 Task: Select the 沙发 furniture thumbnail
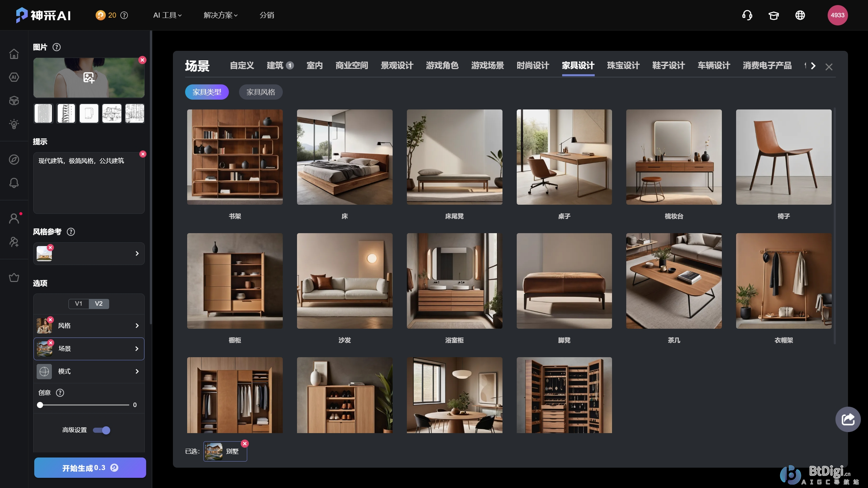pyautogui.click(x=344, y=281)
